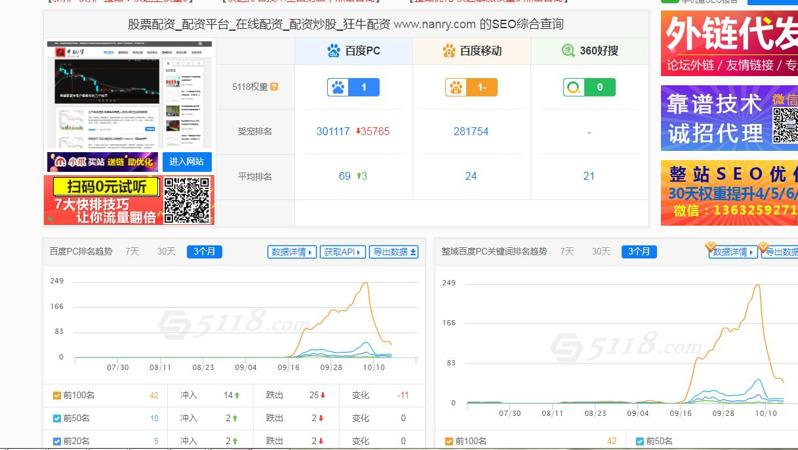
Task: Click the QR code in 靠谱技术诚招代理 ad
Action: (785, 125)
